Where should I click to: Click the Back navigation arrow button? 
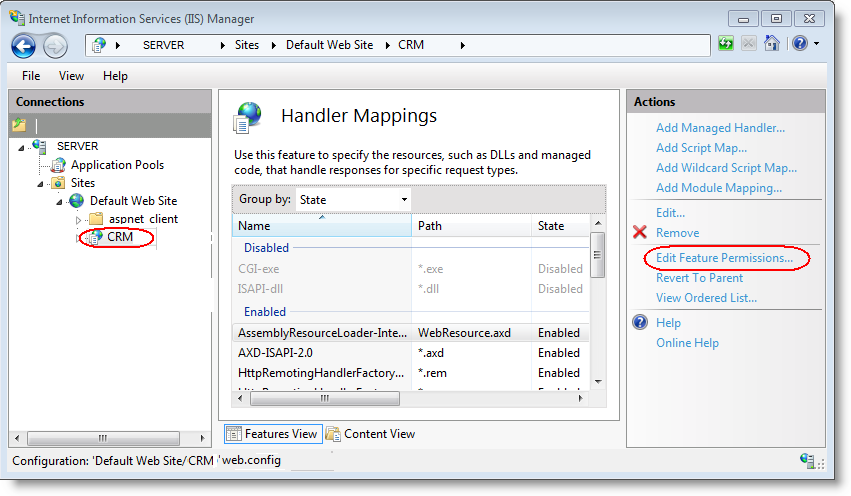24,45
